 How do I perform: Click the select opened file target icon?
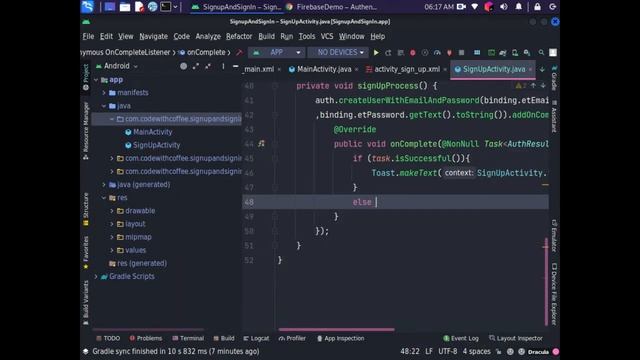183,66
